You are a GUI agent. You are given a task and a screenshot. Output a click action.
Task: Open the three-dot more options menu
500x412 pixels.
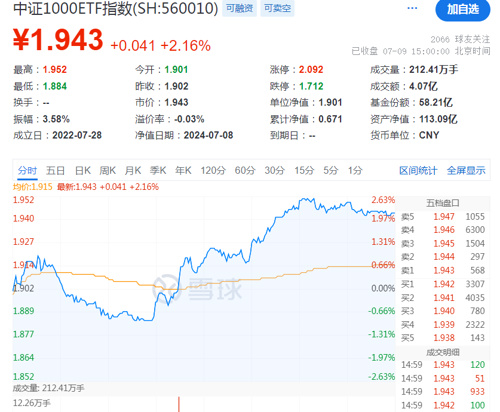[x=412, y=8]
